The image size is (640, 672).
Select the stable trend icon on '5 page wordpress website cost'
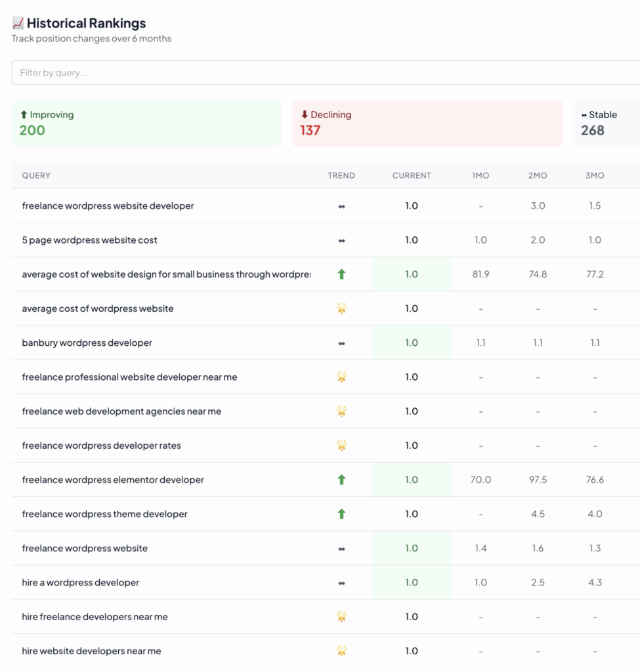341,240
